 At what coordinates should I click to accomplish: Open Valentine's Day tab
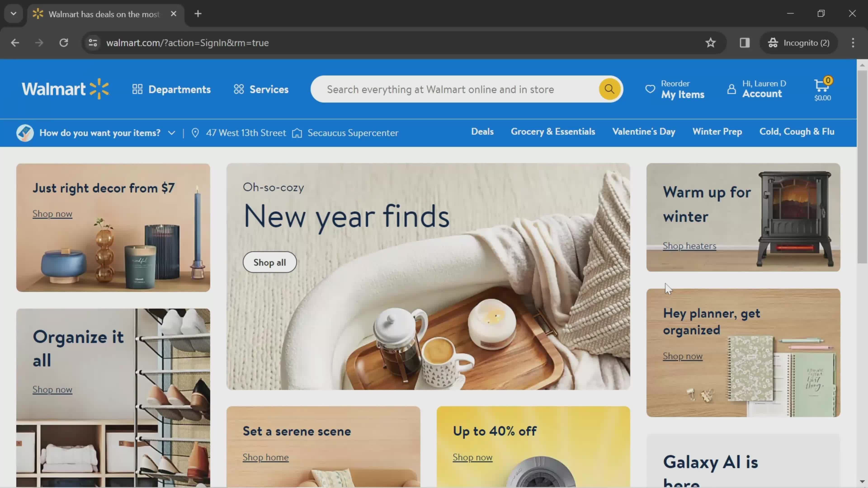pyautogui.click(x=644, y=132)
